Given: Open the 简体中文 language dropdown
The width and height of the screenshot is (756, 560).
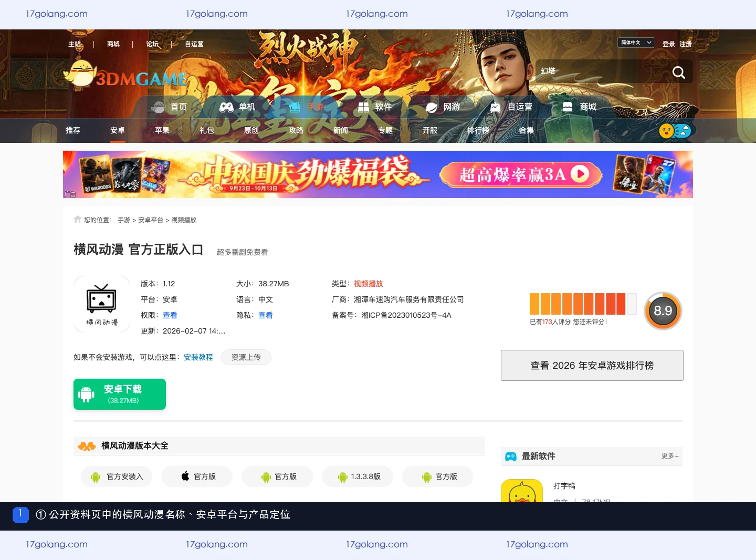Looking at the screenshot, I should 636,43.
